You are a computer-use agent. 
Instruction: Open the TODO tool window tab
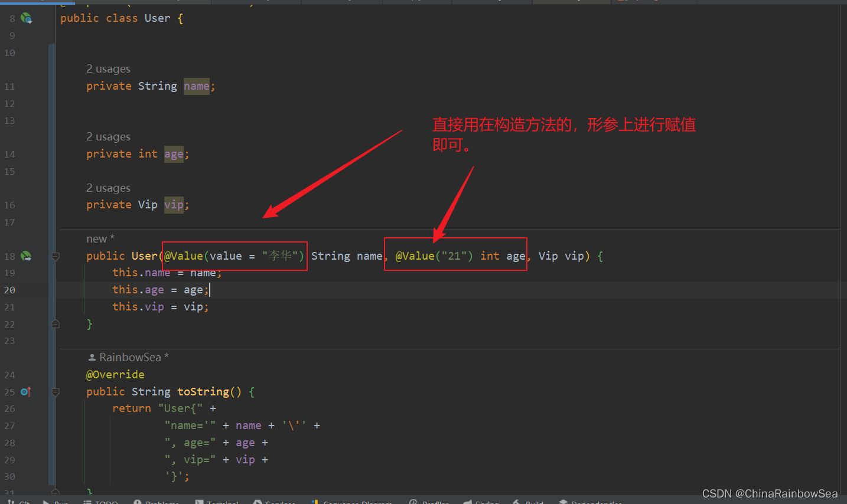coord(101,502)
